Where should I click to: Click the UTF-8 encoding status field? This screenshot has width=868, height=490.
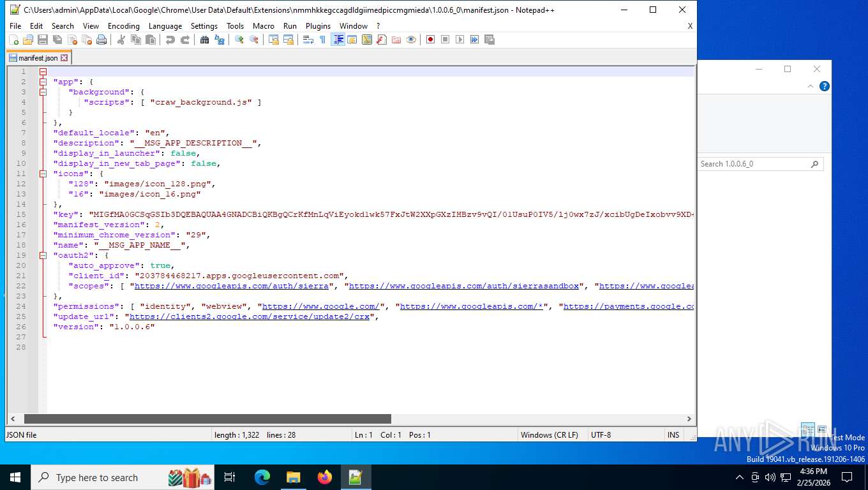[625, 435]
